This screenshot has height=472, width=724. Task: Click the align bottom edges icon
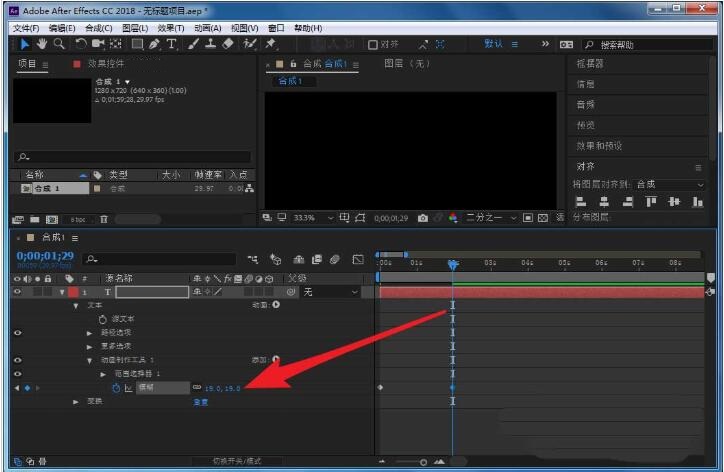(x=698, y=201)
